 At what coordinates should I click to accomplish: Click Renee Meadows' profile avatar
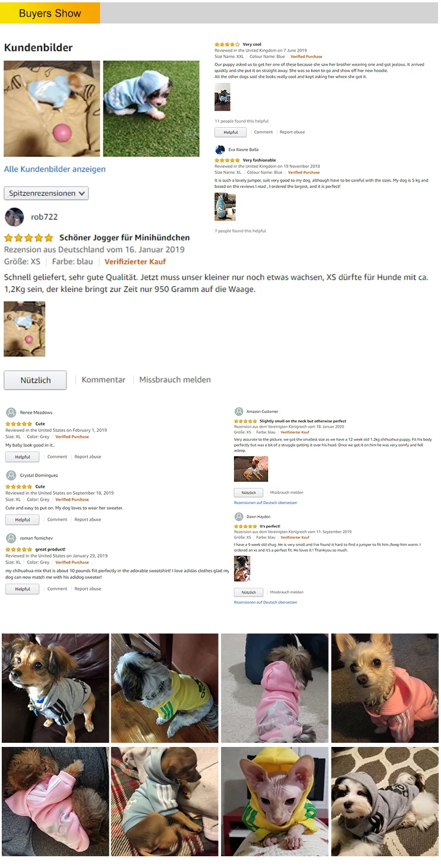point(11,413)
